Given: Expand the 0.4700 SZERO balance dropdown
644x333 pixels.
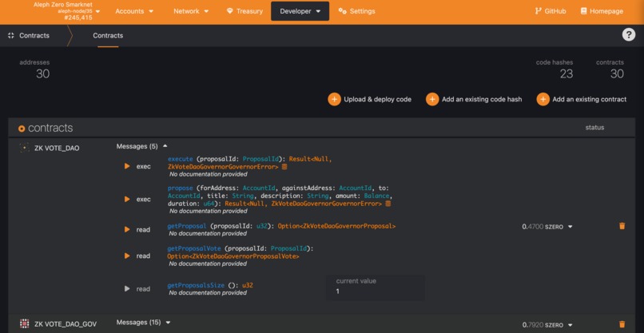Looking at the screenshot, I should [x=547, y=226].
